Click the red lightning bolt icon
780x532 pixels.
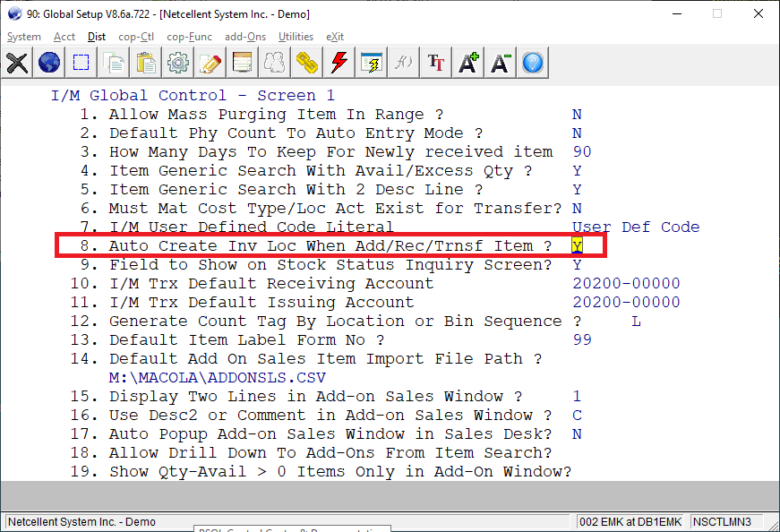(x=339, y=63)
